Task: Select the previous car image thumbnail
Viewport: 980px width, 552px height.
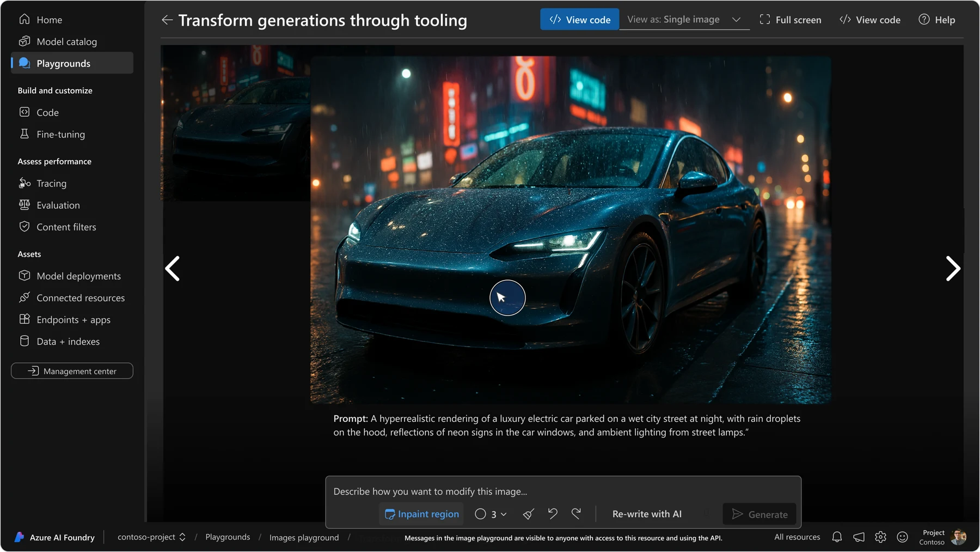Action: [x=236, y=123]
